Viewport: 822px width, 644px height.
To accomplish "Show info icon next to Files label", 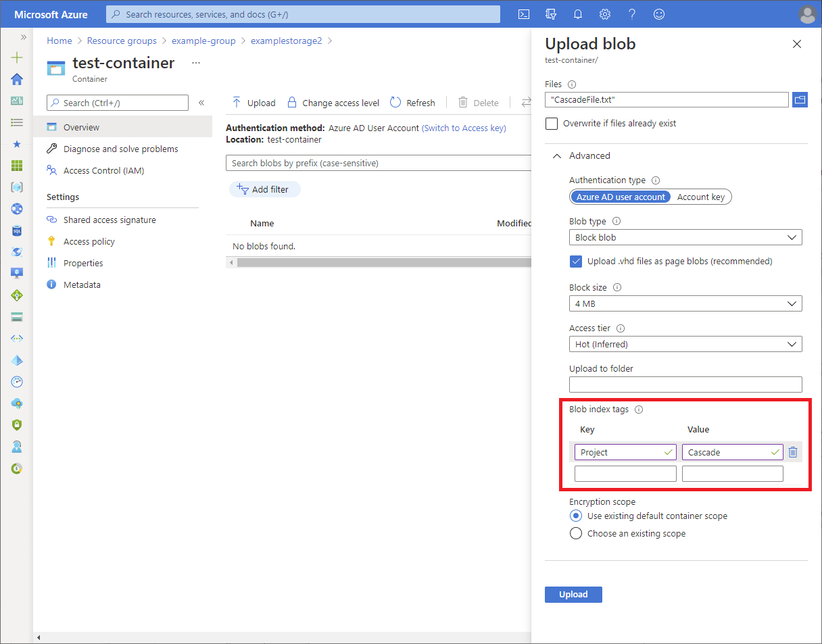I will click(x=572, y=84).
